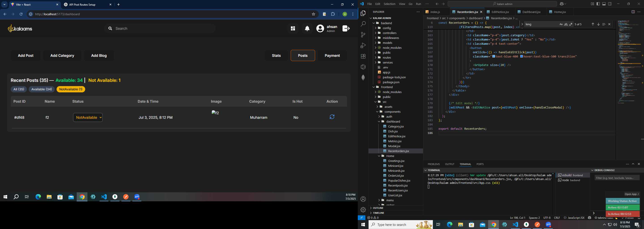The height and width of the screenshot is (229, 644).
Task: Click hover blue-500 color swatch in code
Action: click(522, 57)
